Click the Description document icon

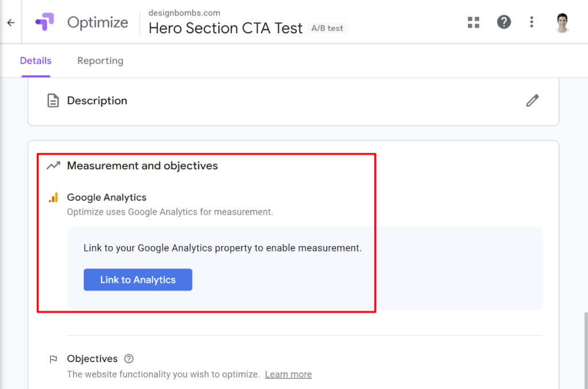53,101
